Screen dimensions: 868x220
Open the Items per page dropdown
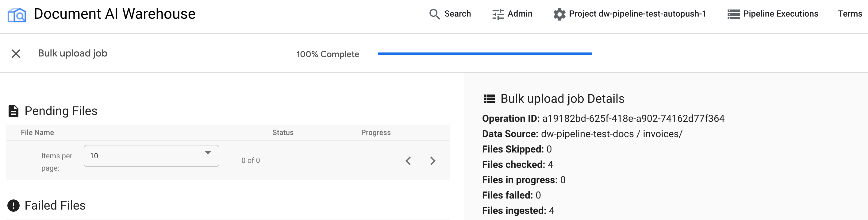tap(151, 156)
